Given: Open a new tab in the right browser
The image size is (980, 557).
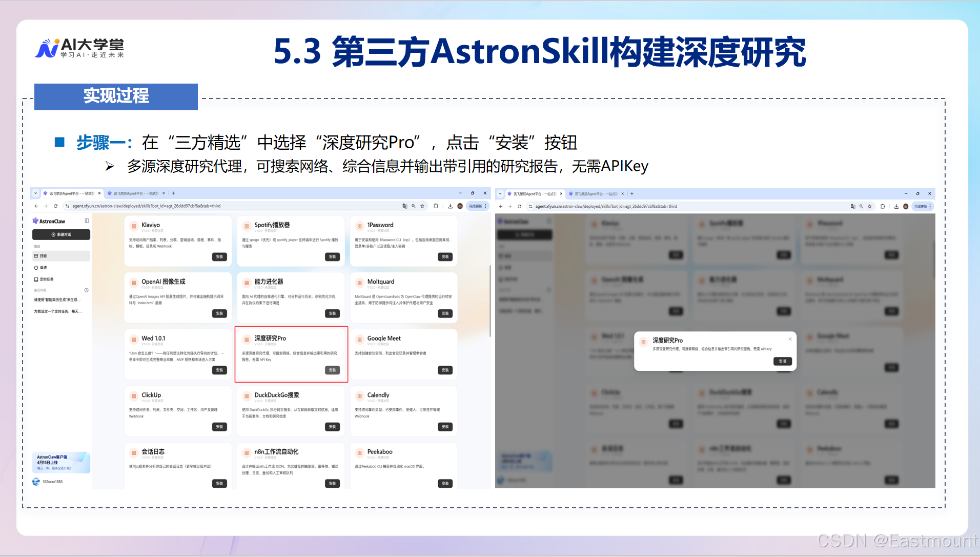Looking at the screenshot, I should (632, 194).
